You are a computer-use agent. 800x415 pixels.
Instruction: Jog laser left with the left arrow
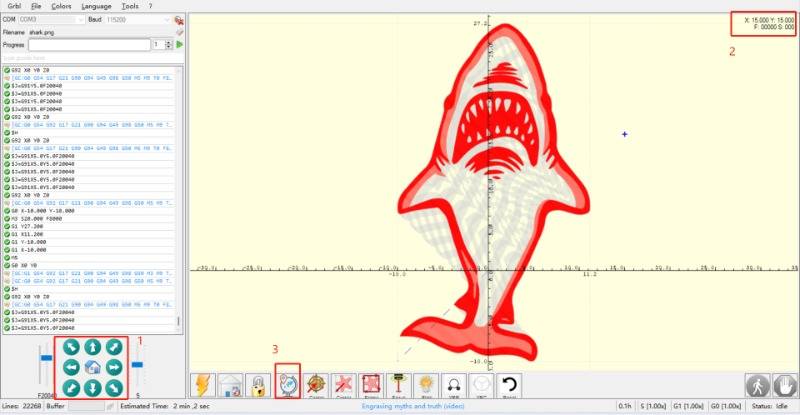(71, 367)
